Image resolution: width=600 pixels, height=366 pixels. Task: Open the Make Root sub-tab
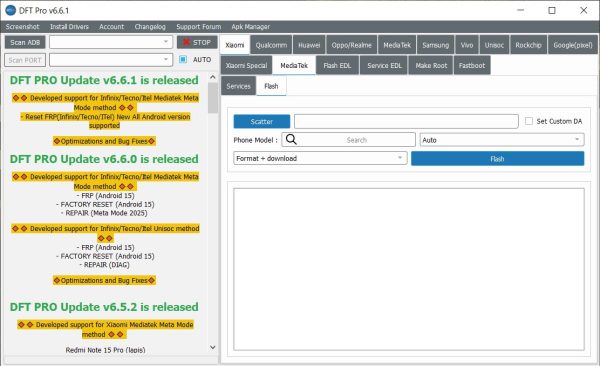(431, 65)
